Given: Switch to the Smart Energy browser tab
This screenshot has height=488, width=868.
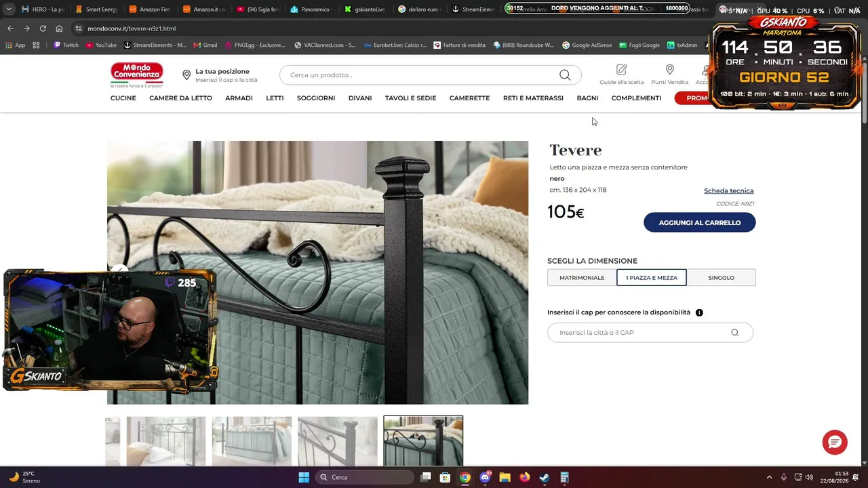Looking at the screenshot, I should coord(96,9).
